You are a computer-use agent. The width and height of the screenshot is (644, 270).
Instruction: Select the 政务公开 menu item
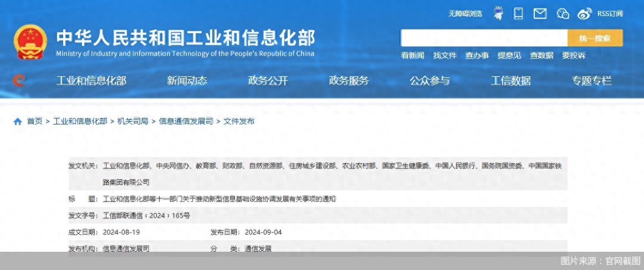268,81
